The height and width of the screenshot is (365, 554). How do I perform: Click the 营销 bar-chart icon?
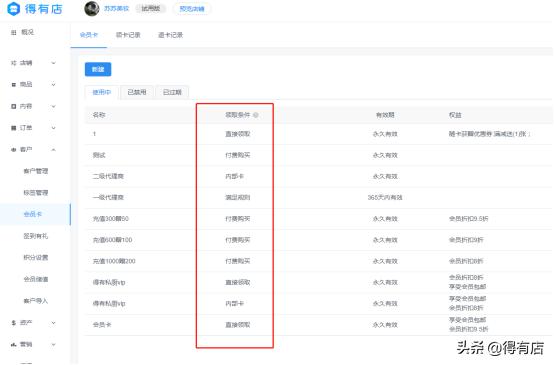tap(14, 344)
